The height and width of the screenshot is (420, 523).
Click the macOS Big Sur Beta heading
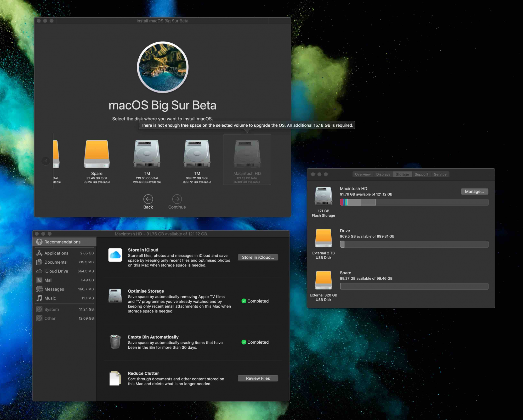162,105
